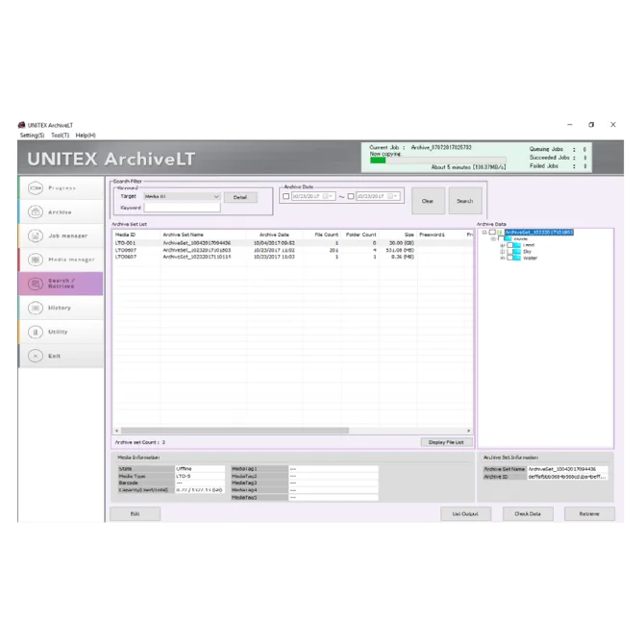Open the Target dropdown in Search Filter
The image size is (644, 644).
pos(182,197)
